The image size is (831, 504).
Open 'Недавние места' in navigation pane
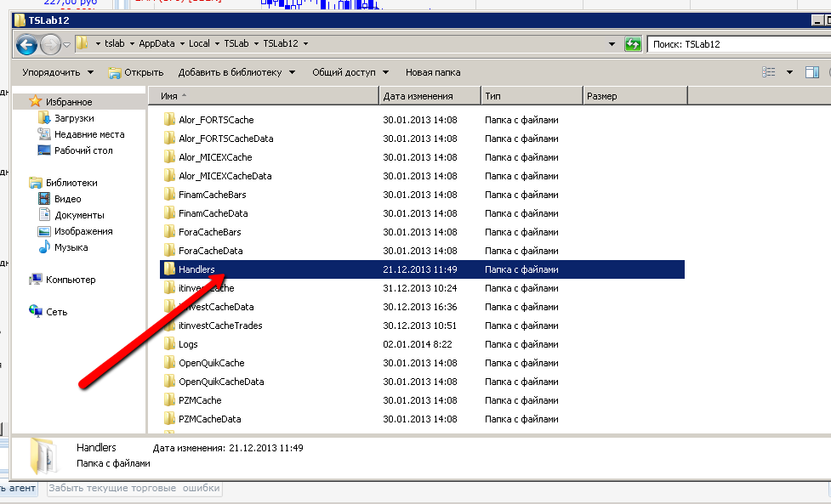tap(89, 134)
